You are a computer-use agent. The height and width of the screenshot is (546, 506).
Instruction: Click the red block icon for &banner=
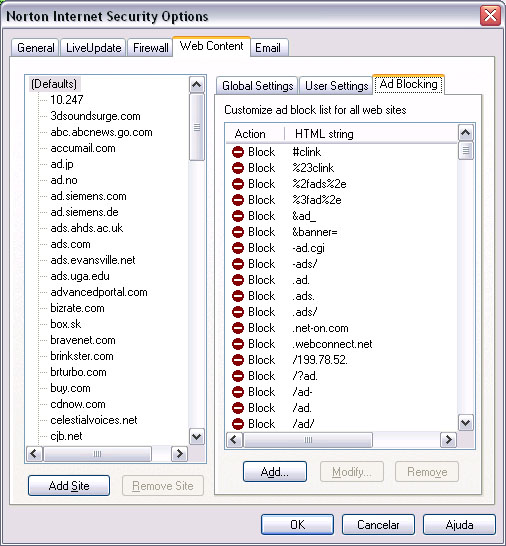238,232
